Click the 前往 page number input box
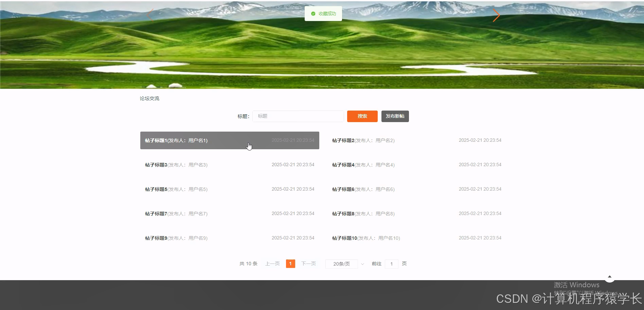Image resolution: width=644 pixels, height=310 pixels. pyautogui.click(x=391, y=264)
